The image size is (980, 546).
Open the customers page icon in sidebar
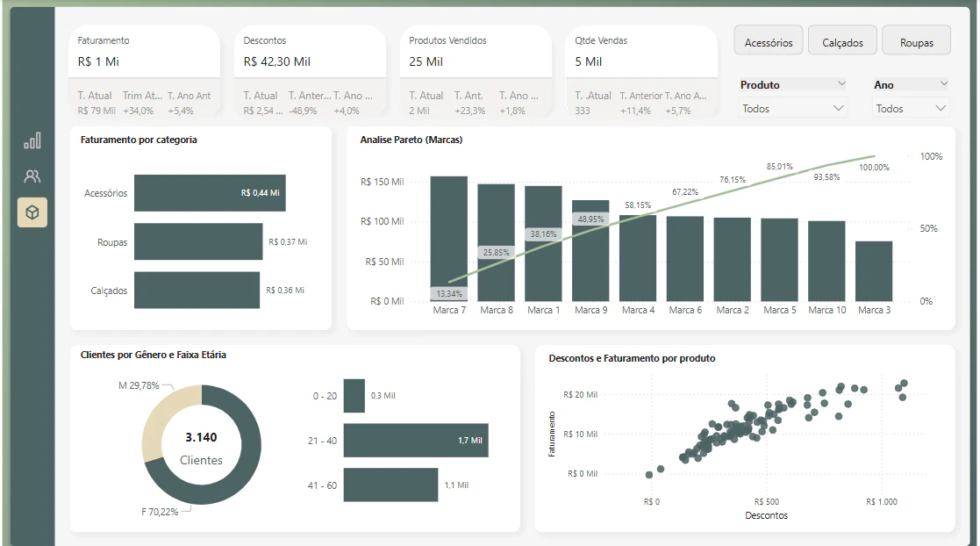(32, 176)
